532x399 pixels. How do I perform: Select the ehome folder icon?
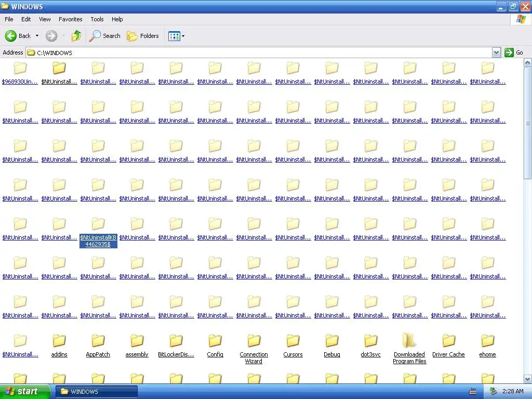(x=487, y=341)
